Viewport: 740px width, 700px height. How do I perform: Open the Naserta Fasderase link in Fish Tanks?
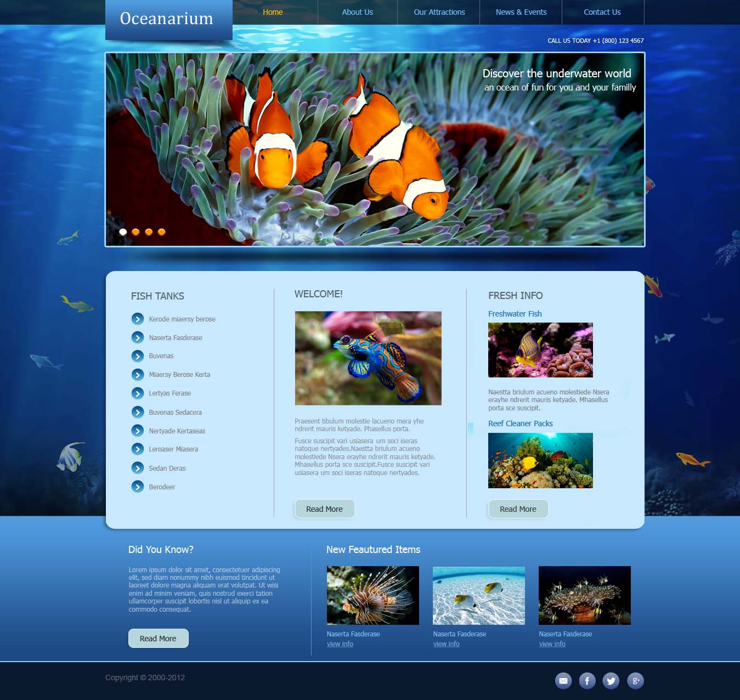(x=176, y=338)
